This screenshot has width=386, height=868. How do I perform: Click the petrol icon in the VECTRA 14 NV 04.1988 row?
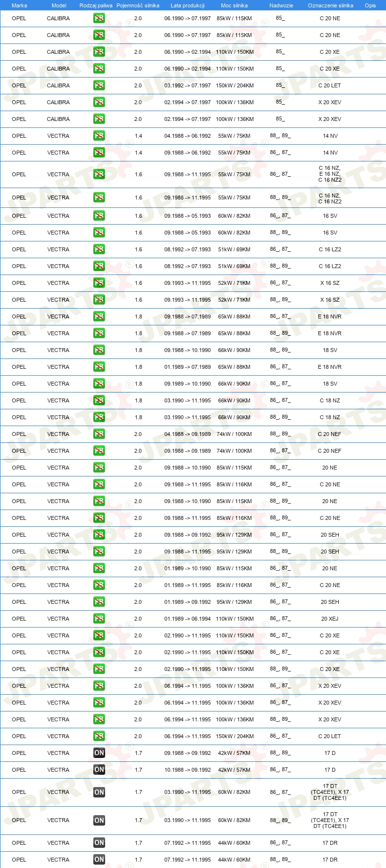pos(99,136)
